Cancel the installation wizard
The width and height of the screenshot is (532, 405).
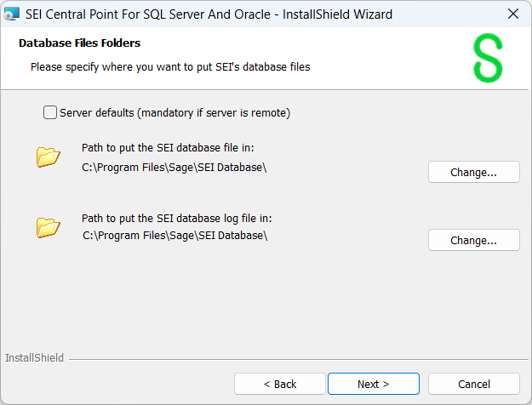tap(473, 384)
